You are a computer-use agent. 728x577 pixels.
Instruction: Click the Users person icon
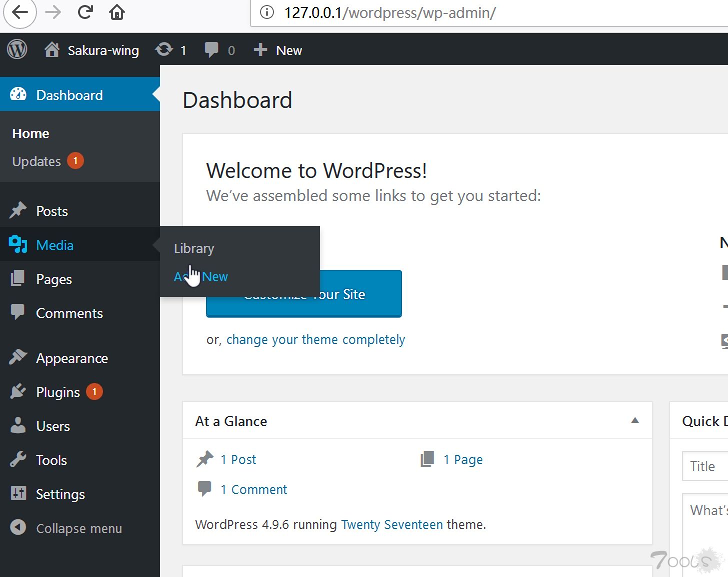pyautogui.click(x=18, y=425)
